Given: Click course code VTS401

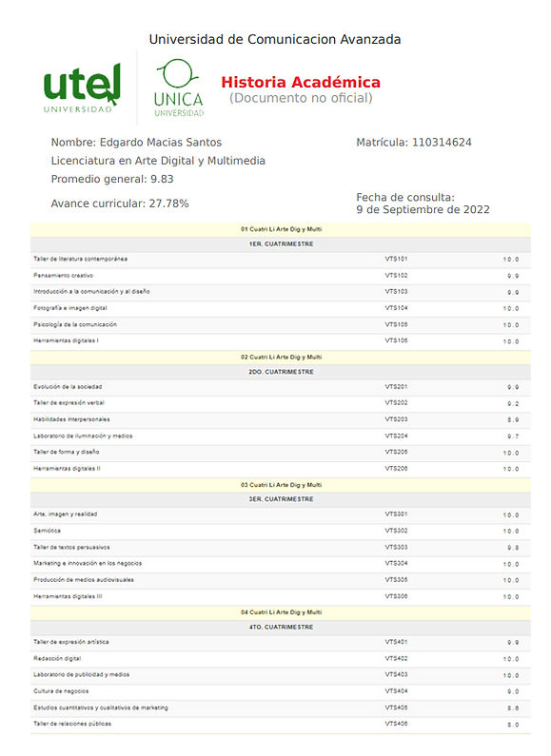Looking at the screenshot, I should coord(396,642).
